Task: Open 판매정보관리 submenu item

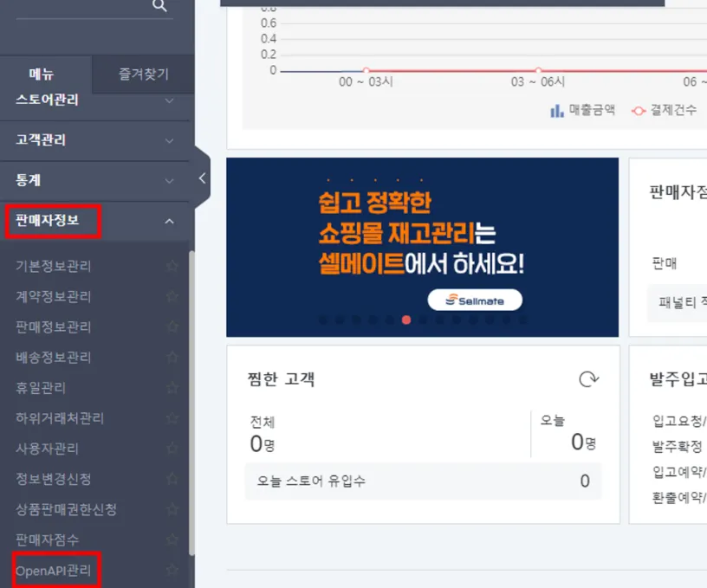Action: 53,327
